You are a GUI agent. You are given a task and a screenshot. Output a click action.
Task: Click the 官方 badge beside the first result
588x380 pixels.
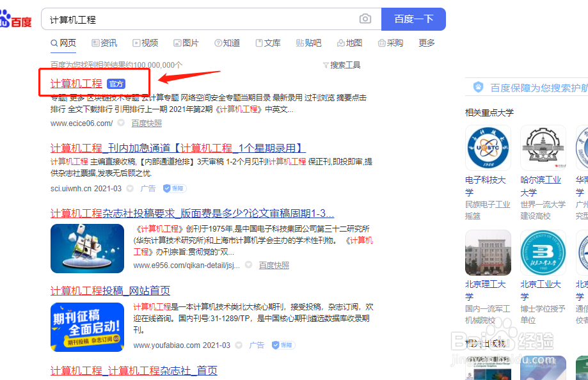(117, 83)
